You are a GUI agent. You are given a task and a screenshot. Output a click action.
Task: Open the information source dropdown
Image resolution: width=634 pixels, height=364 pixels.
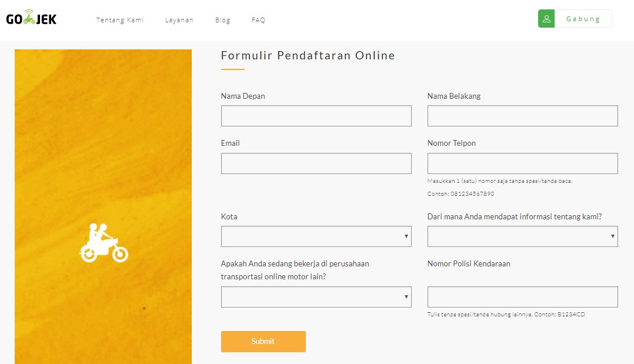coord(522,236)
